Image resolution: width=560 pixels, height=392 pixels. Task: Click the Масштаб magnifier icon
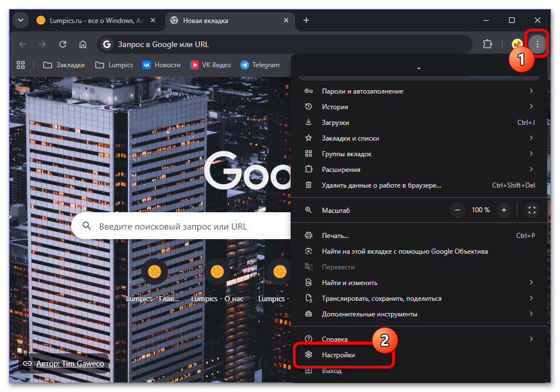[309, 211]
